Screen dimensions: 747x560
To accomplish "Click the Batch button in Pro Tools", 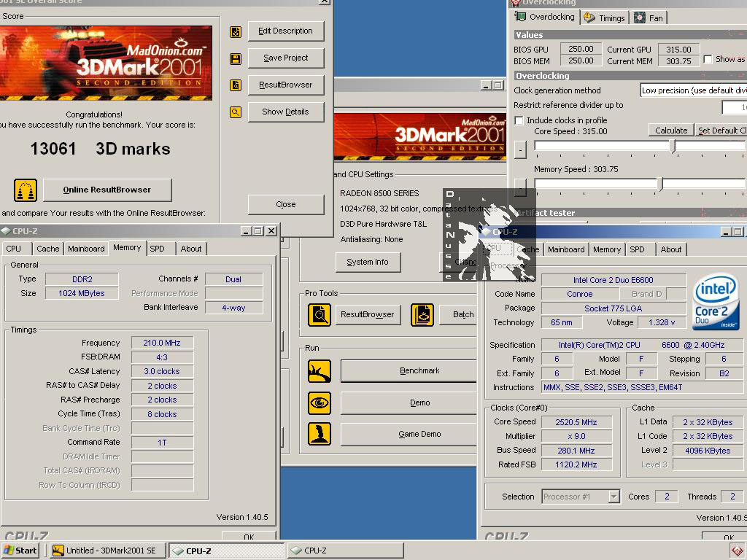I will point(458,315).
